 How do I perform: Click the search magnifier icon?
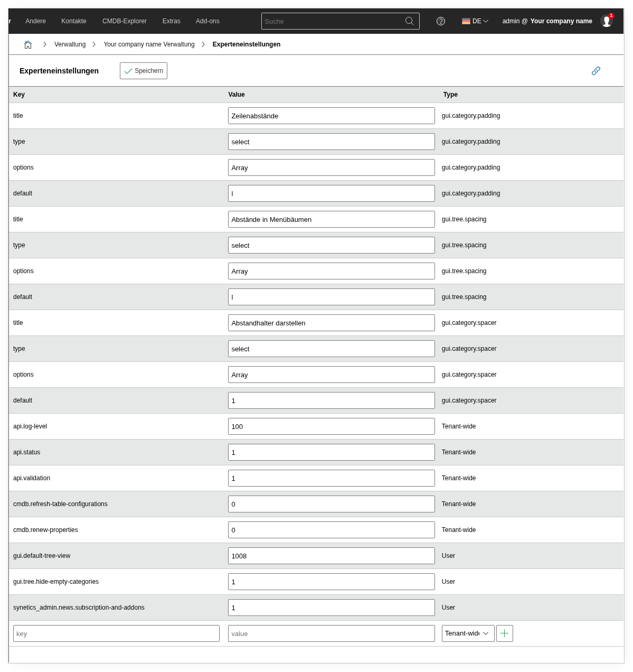coord(409,21)
